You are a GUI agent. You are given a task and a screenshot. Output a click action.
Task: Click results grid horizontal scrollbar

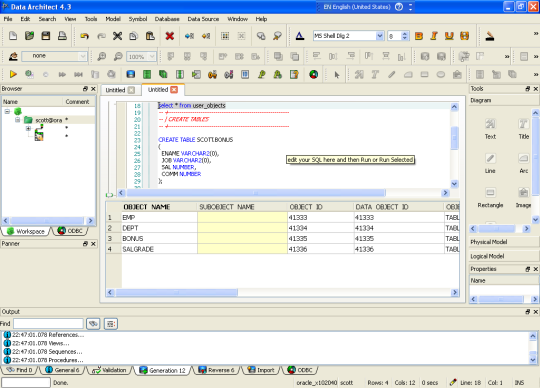pos(176,293)
